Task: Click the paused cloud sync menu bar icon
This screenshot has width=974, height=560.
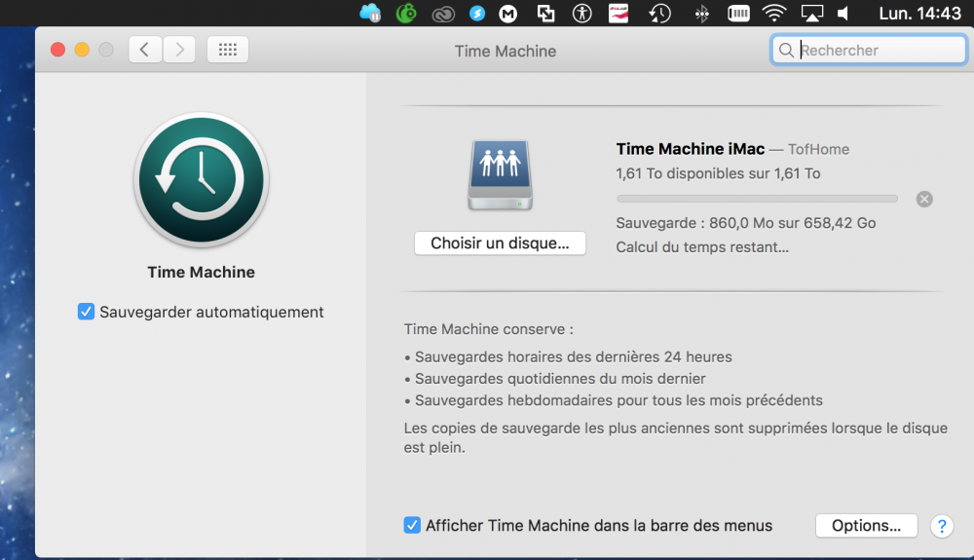Action: coord(370,13)
